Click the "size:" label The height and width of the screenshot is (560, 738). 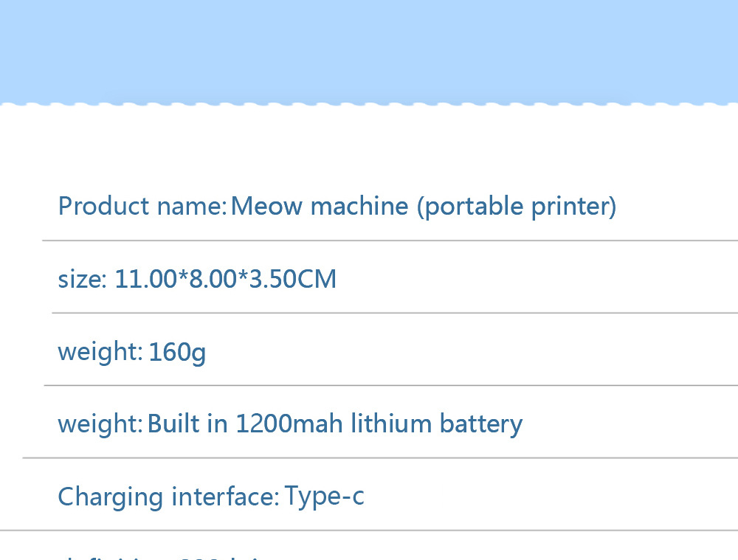tap(83, 279)
